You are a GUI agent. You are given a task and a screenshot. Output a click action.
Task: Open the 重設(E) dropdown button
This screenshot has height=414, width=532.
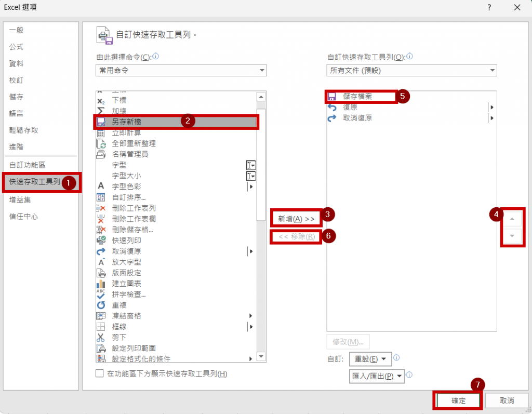click(370, 359)
